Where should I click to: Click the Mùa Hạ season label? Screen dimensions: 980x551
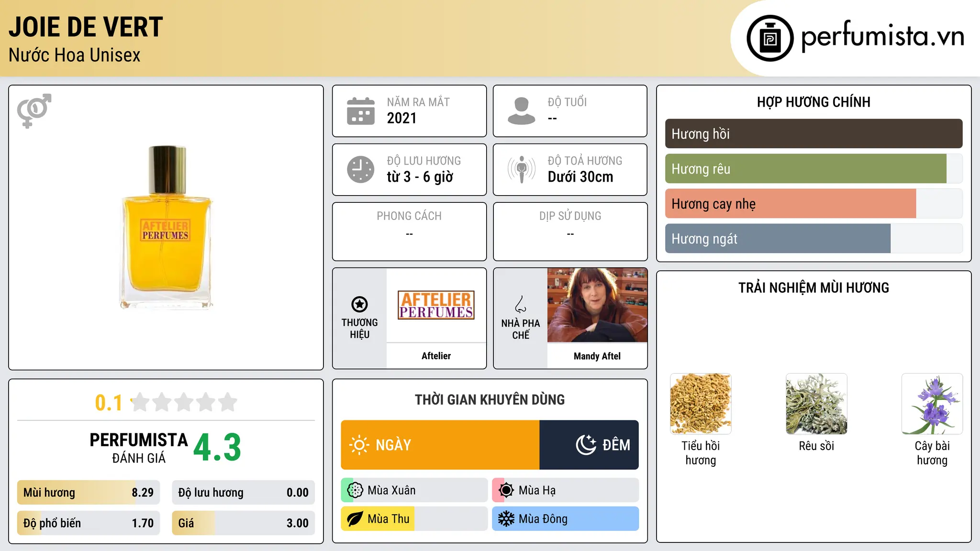(537, 491)
